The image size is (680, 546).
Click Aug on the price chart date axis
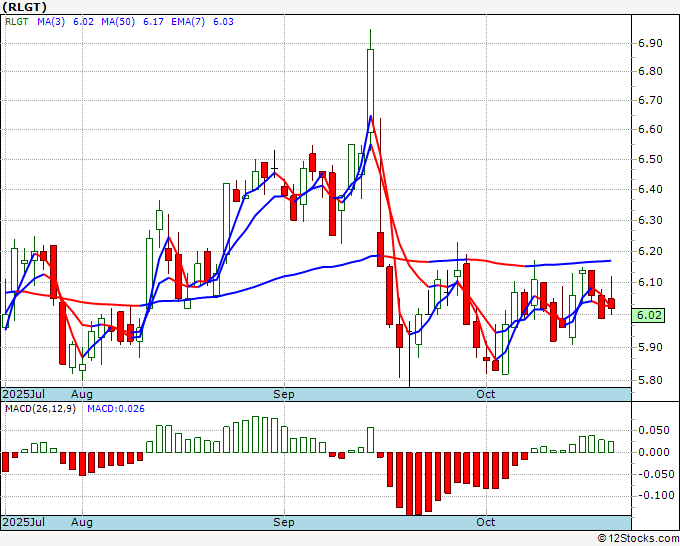click(82, 394)
